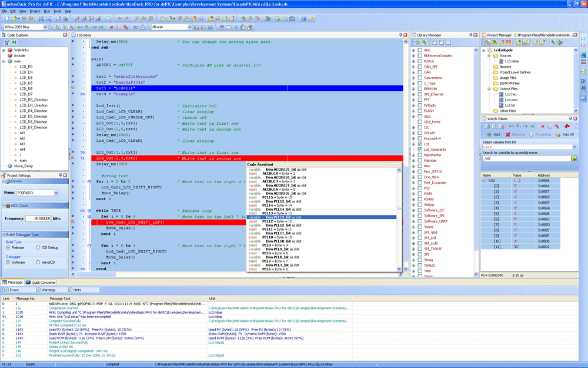
Task: Open Lcd.hex in Project Manager tree
Action: [511, 94]
